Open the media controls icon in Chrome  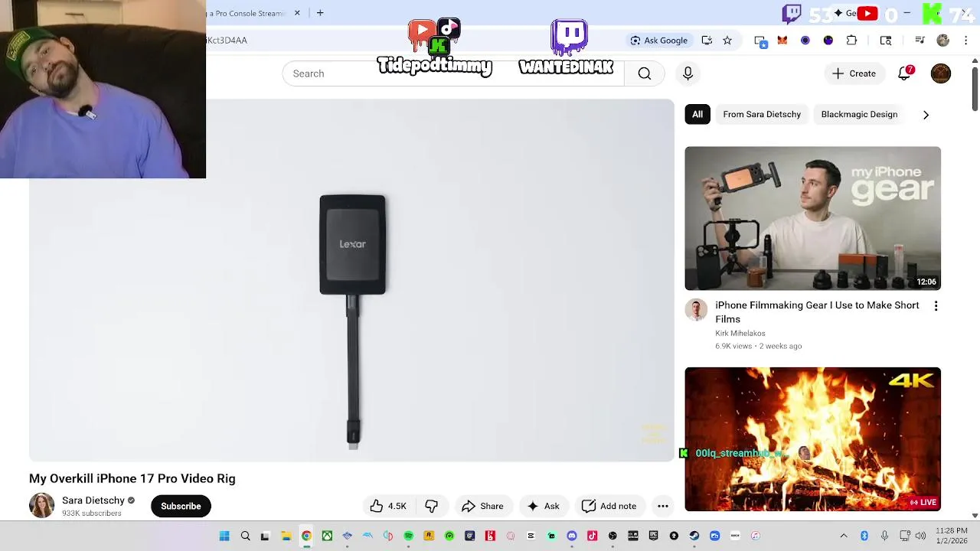(x=920, y=41)
